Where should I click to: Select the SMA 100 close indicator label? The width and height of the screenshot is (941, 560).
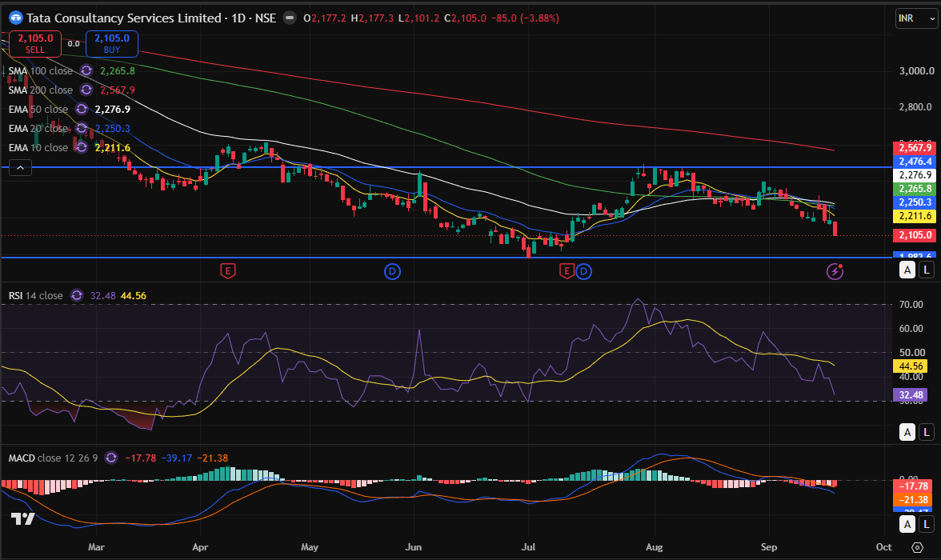click(40, 71)
